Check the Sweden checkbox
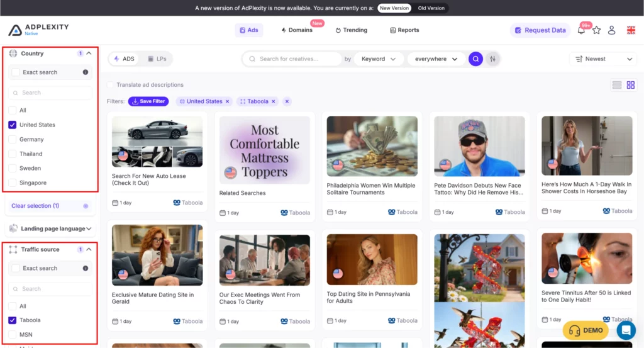Viewport: 644px width, 348px height. pos(13,168)
